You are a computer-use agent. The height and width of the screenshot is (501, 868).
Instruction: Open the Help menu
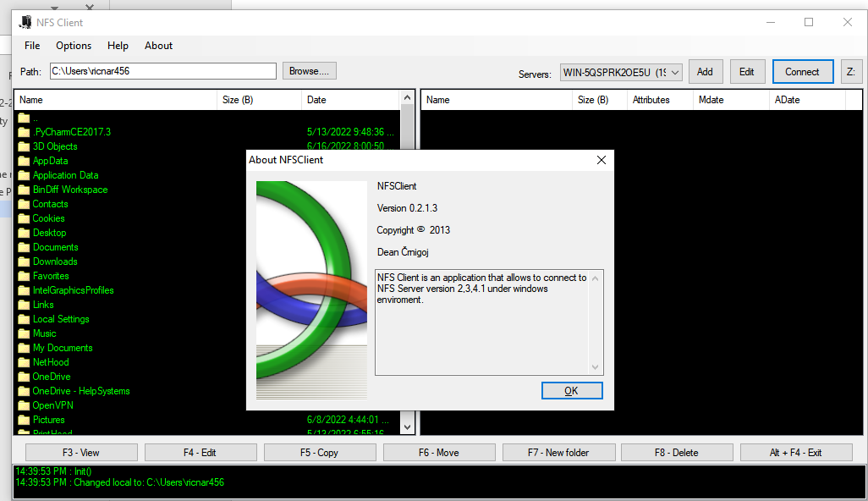click(118, 46)
